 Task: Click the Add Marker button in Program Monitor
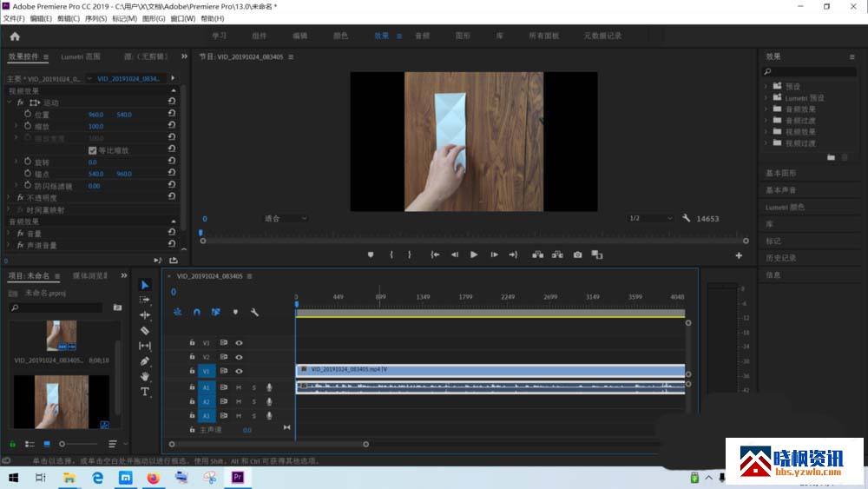pos(371,254)
